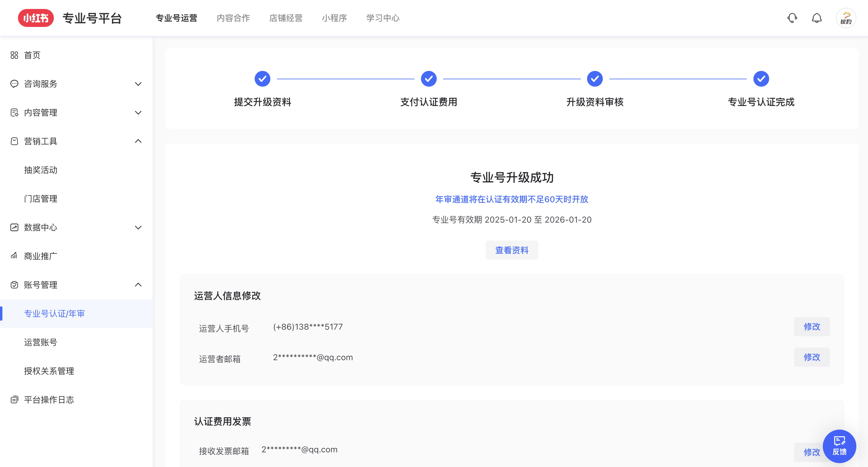
Task: Switch to 内容合作 top tab
Action: tap(233, 18)
